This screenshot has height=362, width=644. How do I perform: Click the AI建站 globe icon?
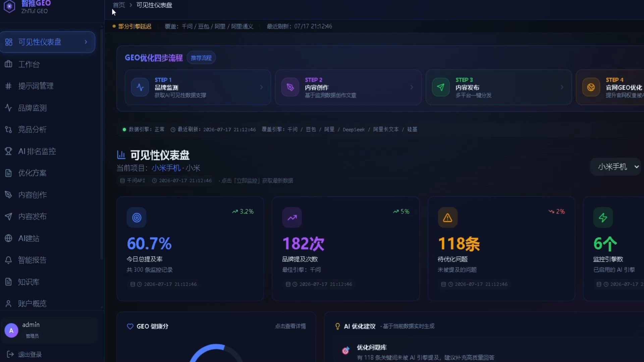pos(8,238)
